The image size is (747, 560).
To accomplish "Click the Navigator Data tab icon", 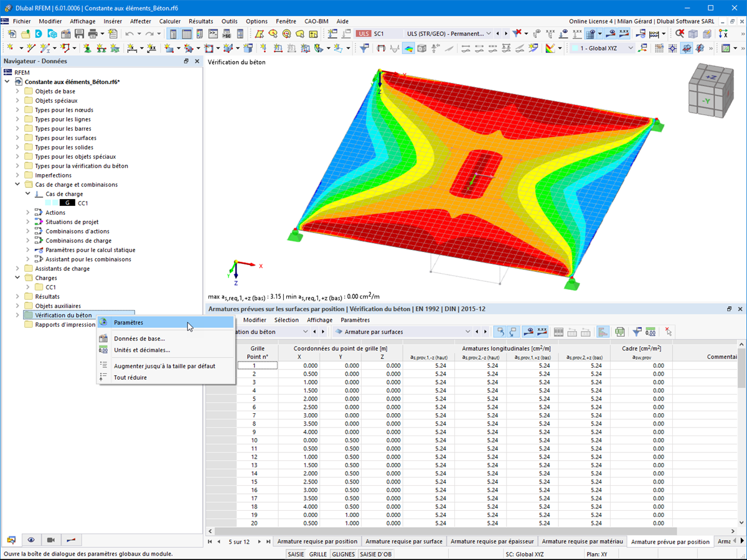I will coord(11,539).
